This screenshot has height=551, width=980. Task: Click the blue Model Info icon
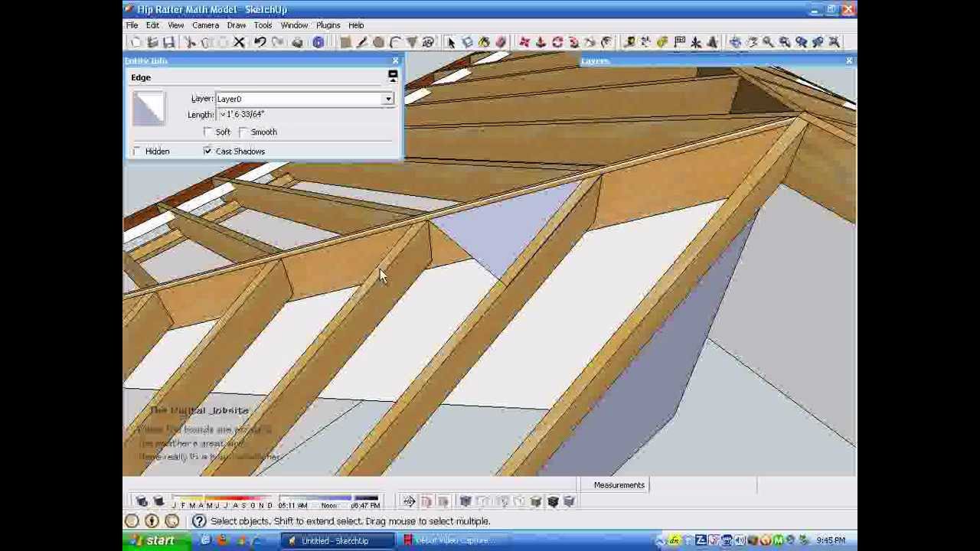tap(318, 42)
